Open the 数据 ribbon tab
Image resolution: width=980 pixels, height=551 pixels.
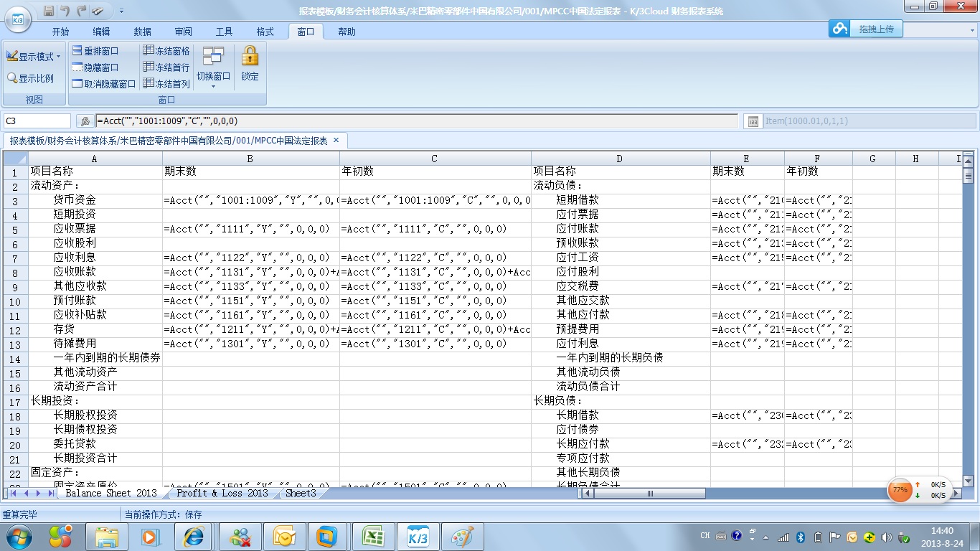pyautogui.click(x=142, y=32)
